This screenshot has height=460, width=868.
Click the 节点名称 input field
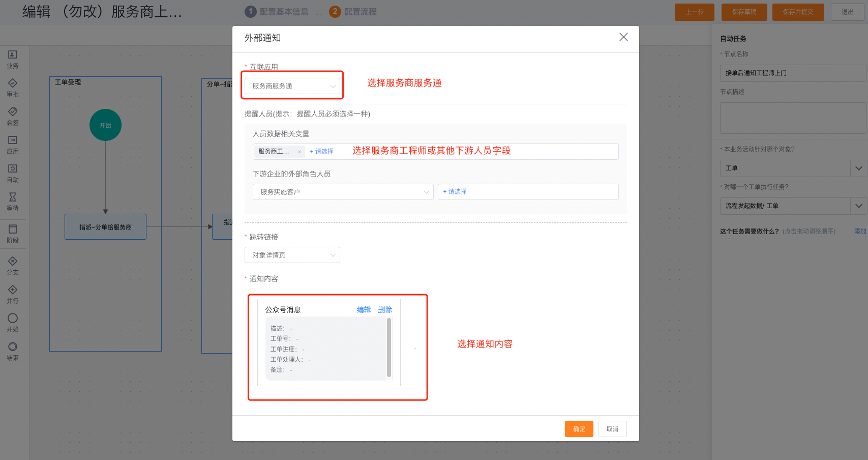point(793,73)
